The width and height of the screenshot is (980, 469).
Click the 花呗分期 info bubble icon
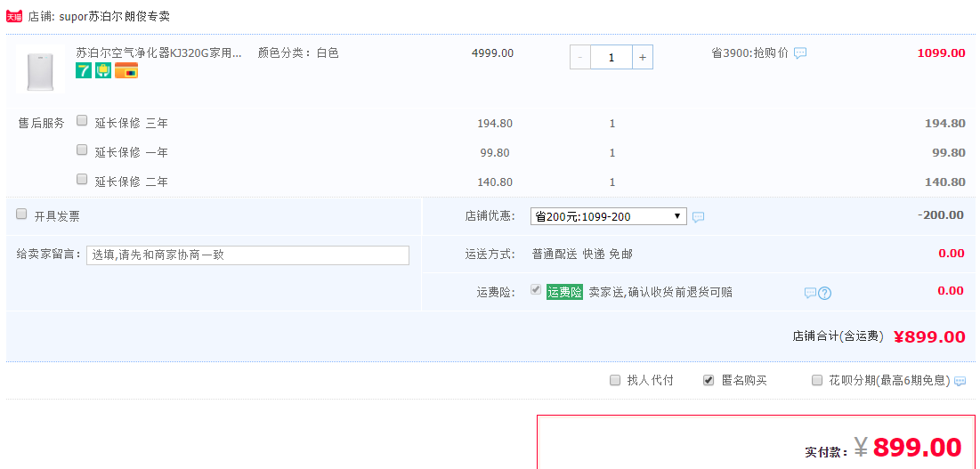[x=960, y=381]
